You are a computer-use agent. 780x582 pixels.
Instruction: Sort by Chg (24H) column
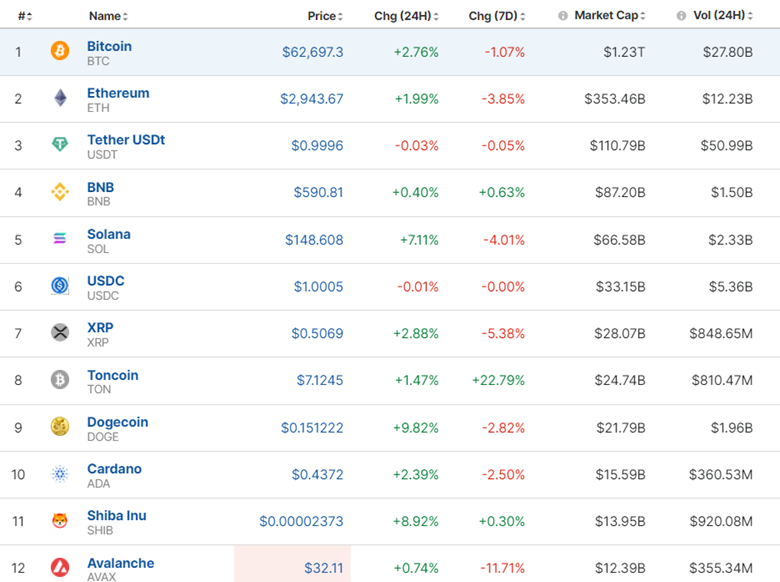coord(406,16)
